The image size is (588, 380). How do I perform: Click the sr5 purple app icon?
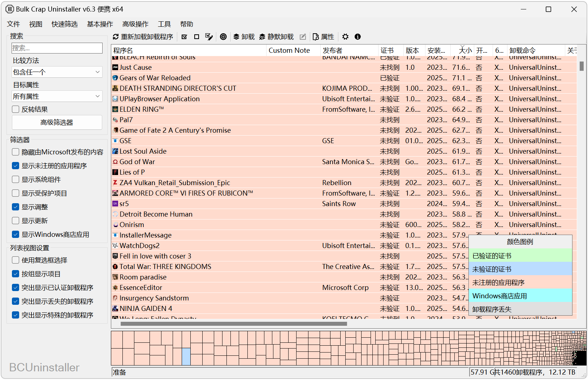click(115, 204)
